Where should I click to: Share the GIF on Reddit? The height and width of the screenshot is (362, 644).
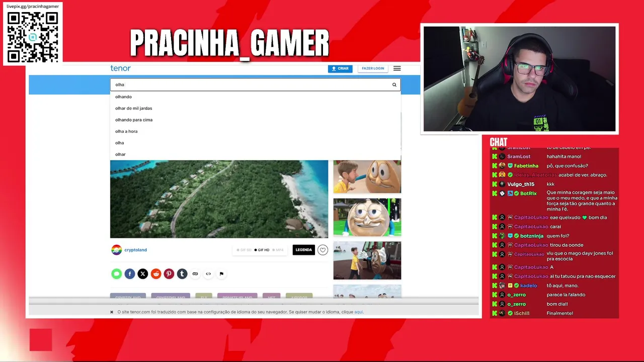coord(156,274)
